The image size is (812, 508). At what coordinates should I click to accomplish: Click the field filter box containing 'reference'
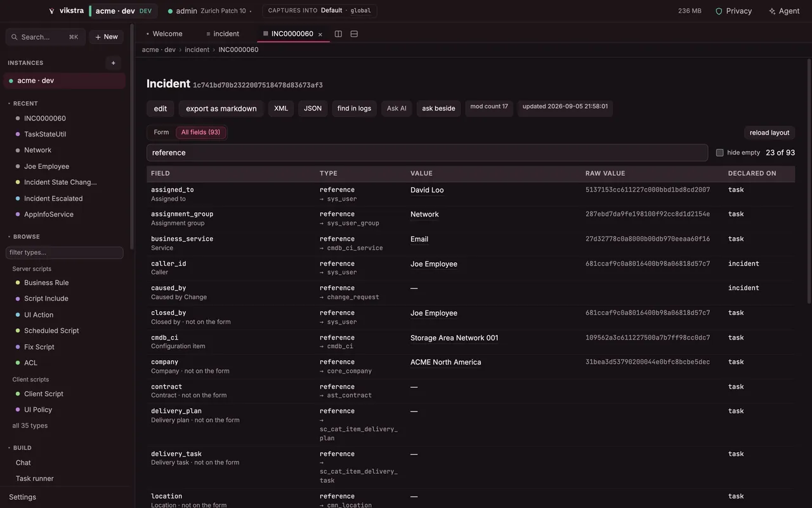pos(427,152)
